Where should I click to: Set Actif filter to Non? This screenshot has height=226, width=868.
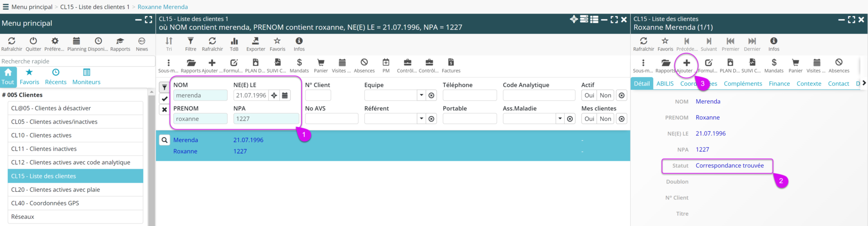coord(605,96)
